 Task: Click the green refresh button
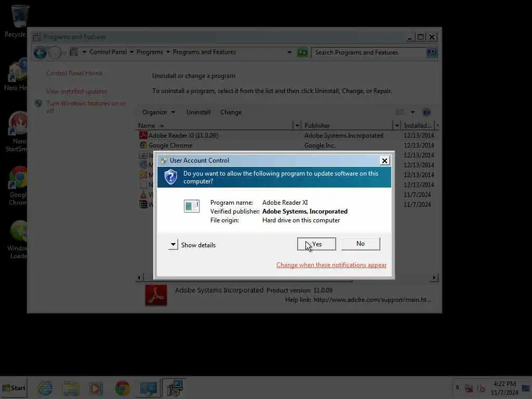point(302,52)
